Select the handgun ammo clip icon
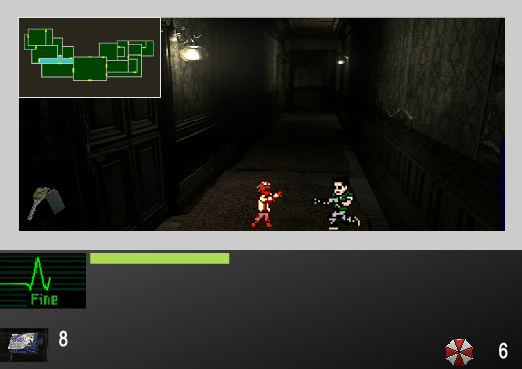 pos(24,345)
